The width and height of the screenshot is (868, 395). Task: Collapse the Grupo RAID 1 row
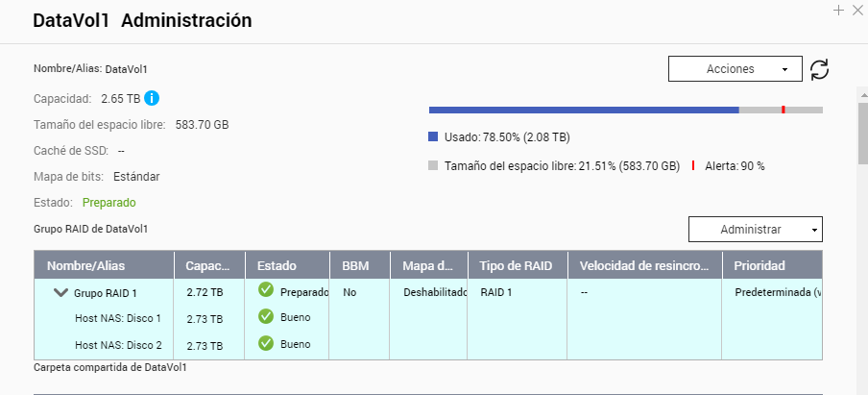point(60,292)
